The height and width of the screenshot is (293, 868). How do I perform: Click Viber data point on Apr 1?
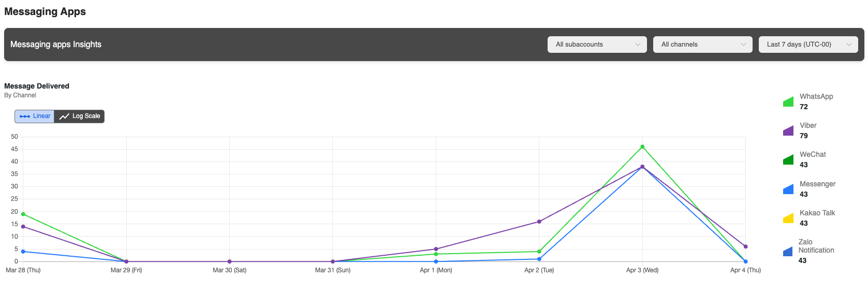(436, 249)
